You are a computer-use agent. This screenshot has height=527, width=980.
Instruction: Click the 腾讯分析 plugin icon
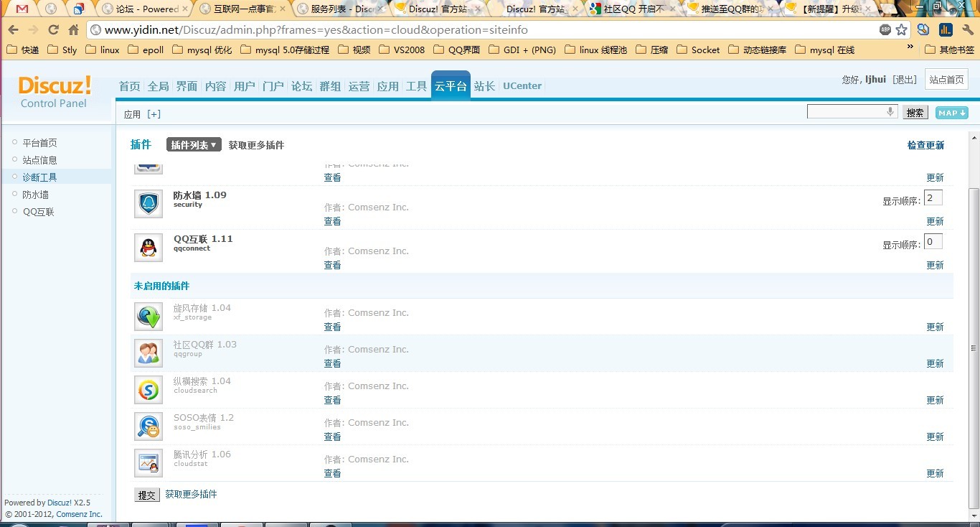coord(149,463)
